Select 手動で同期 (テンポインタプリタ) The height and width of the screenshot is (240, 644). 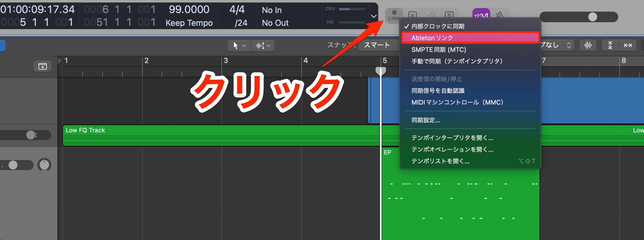[x=470, y=61]
